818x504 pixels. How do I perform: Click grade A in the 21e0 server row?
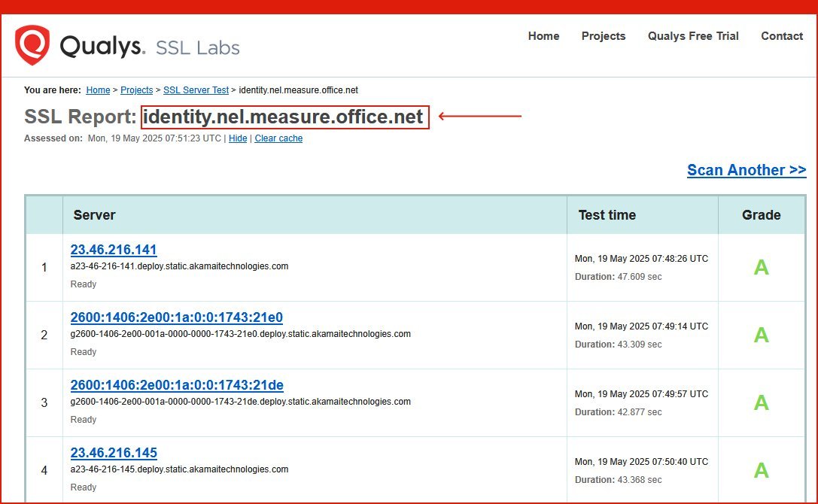coord(762,335)
